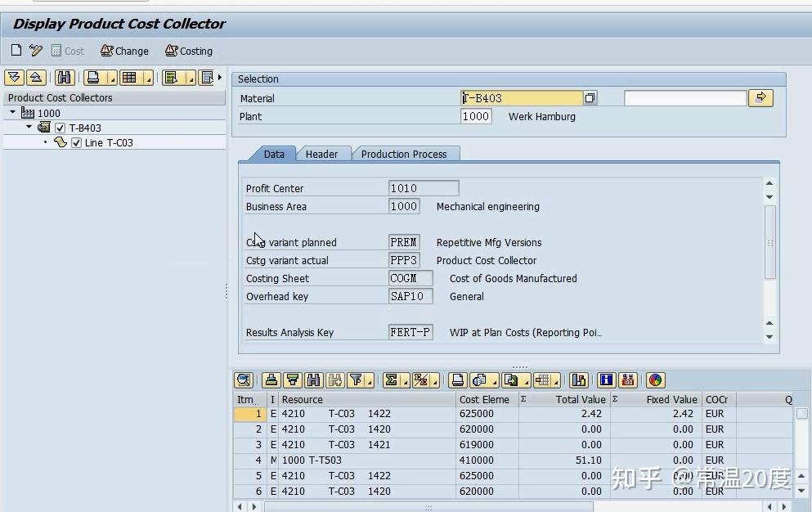812x512 pixels.
Task: Uncheck the T-B403 checkbox in the tree
Action: click(x=61, y=128)
